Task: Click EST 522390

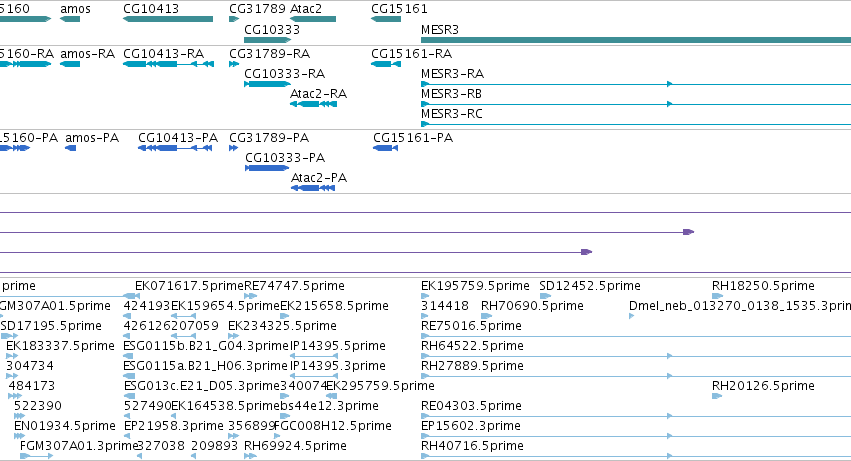Action: tap(38, 407)
